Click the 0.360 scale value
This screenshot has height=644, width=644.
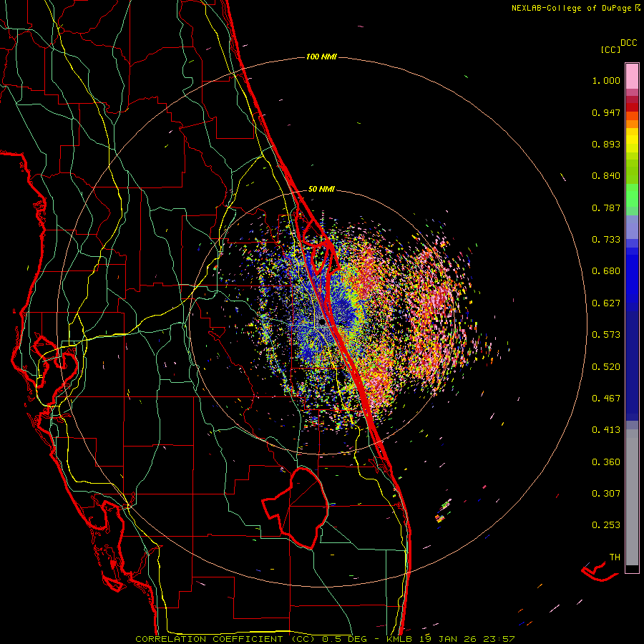click(x=606, y=462)
